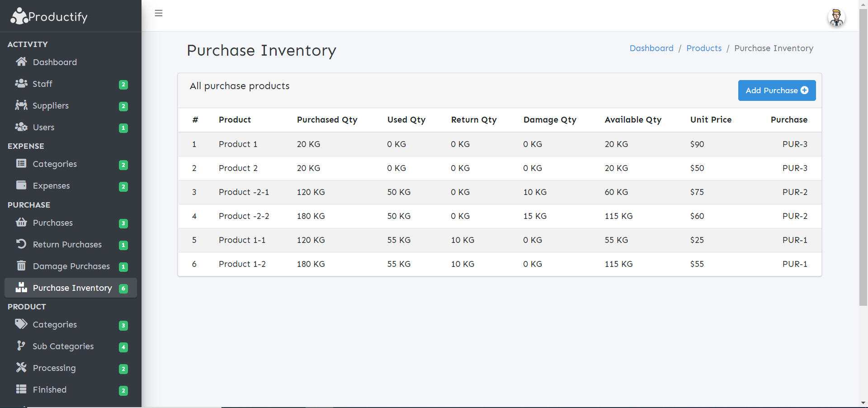
Task: Click the Processing tools icon
Action: click(21, 368)
